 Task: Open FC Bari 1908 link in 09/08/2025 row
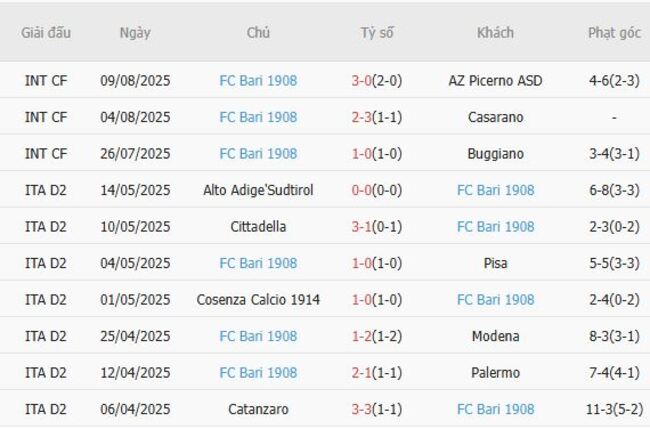pos(258,81)
